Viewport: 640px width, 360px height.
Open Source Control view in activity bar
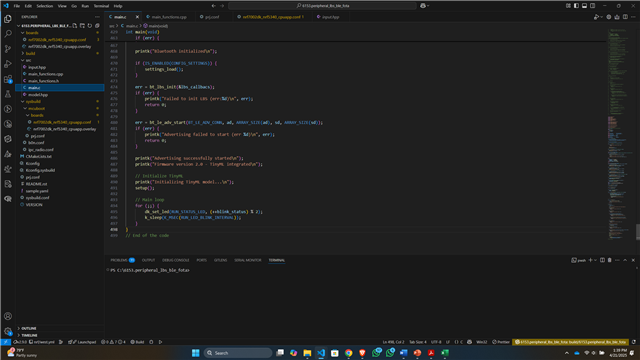click(x=8, y=49)
